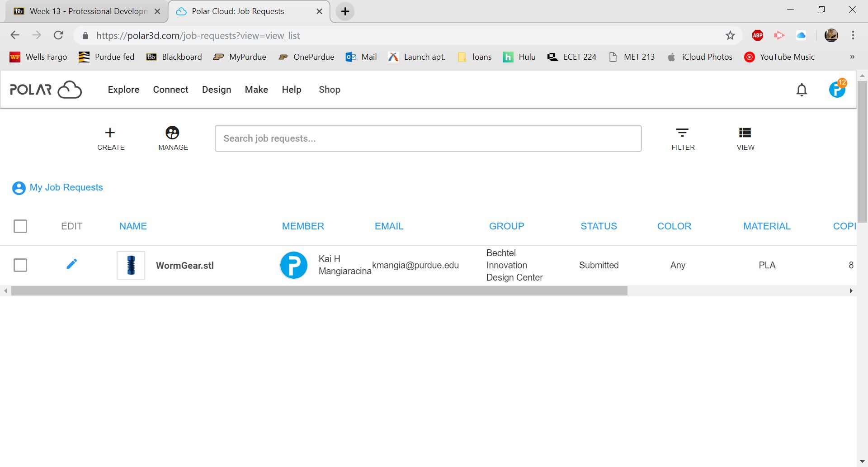Edit WormGear.stl with the pencil icon

point(72,264)
